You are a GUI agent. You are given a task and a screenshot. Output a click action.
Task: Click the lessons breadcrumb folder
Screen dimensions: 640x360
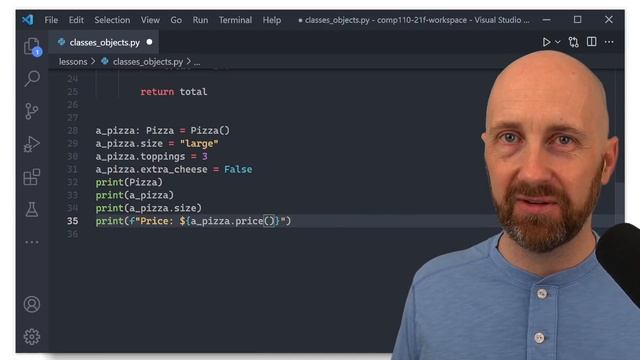click(73, 62)
